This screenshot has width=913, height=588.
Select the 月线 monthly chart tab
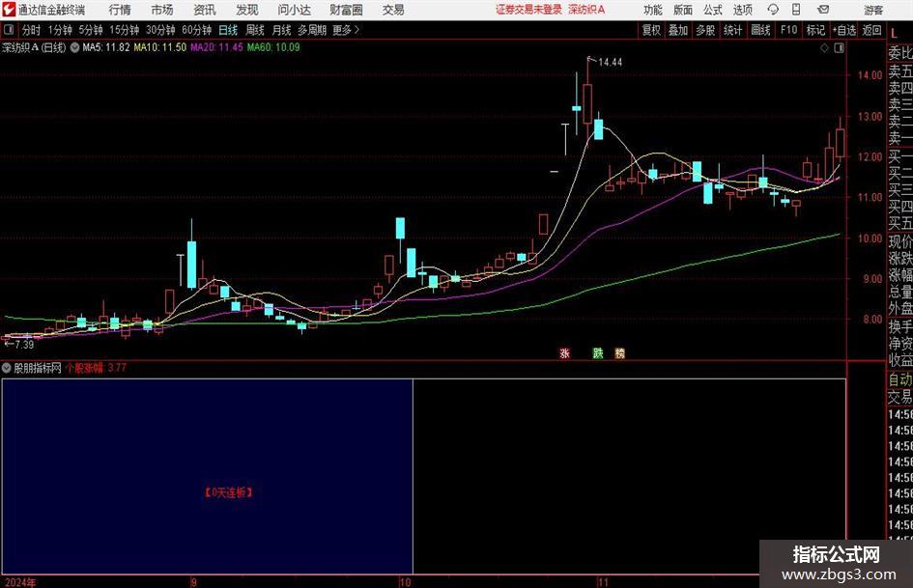click(281, 30)
